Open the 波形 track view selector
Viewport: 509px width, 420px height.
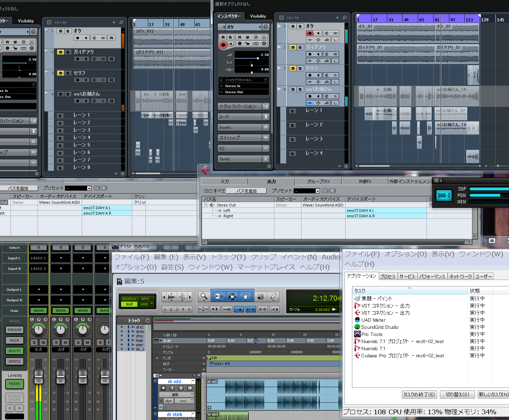pos(176,395)
